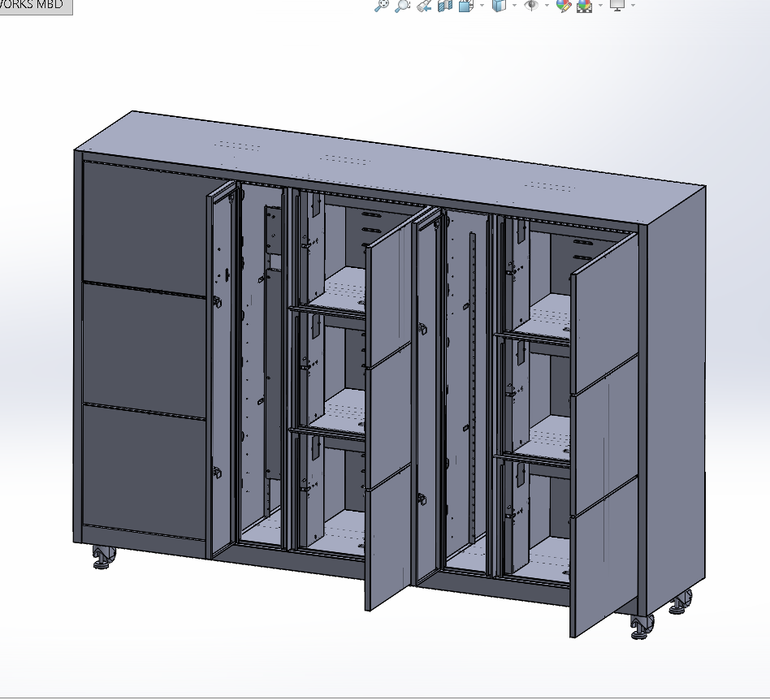Screen dimensions: 770x700
Task: Select the front-left caster wheel
Action: (104, 558)
